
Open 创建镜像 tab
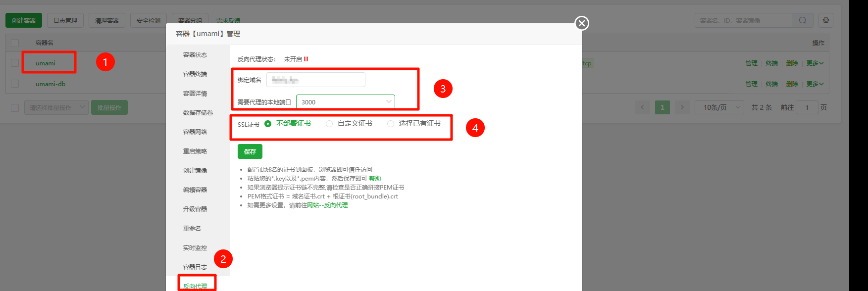(x=195, y=171)
